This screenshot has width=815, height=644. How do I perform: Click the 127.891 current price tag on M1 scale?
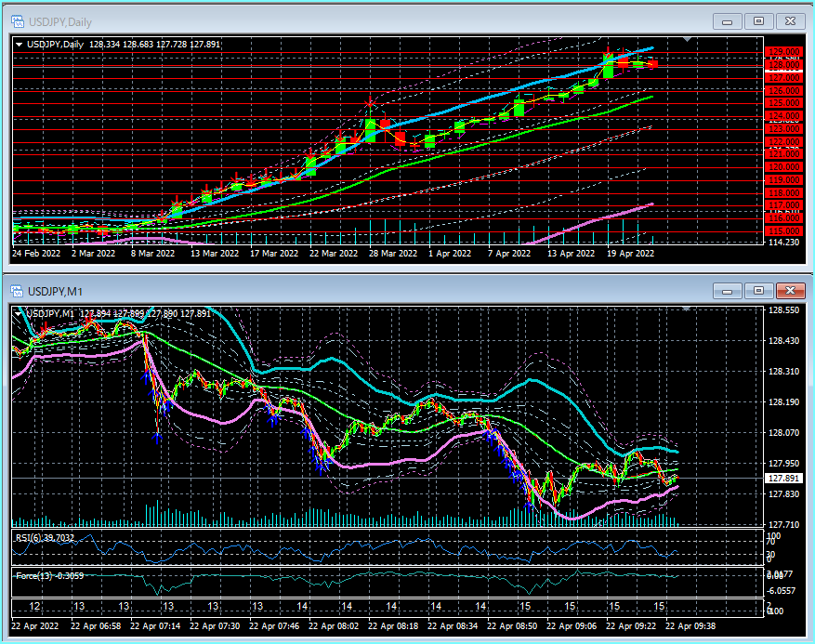pos(783,479)
